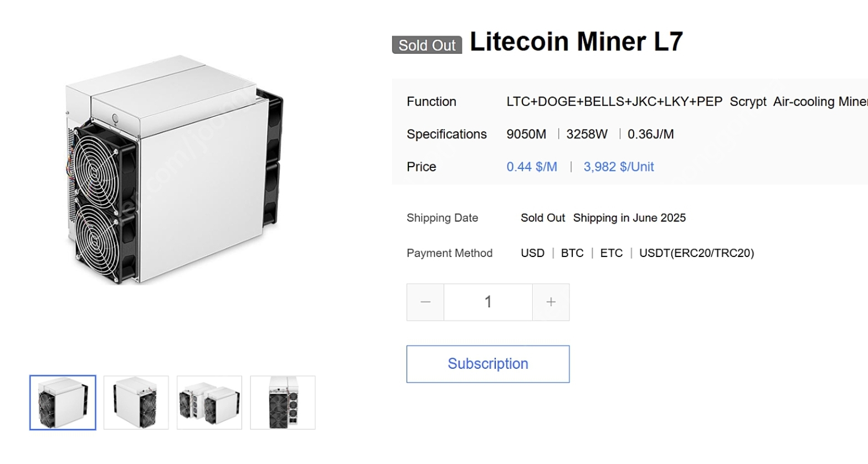Choose ETC payment method

(612, 253)
